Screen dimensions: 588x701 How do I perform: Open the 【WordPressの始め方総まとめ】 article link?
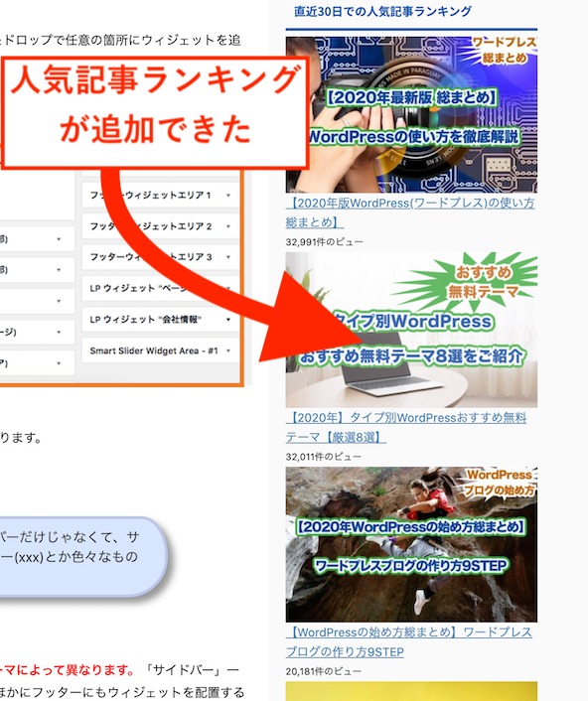409,642
